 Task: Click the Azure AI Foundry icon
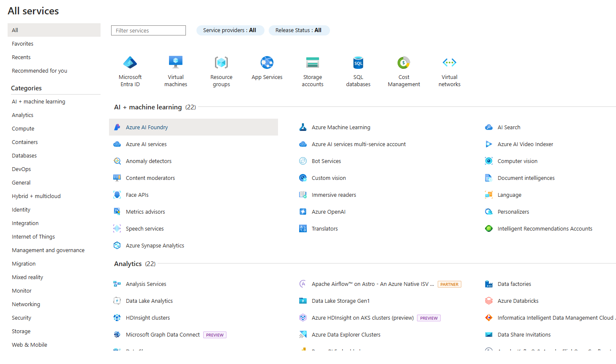click(x=117, y=127)
